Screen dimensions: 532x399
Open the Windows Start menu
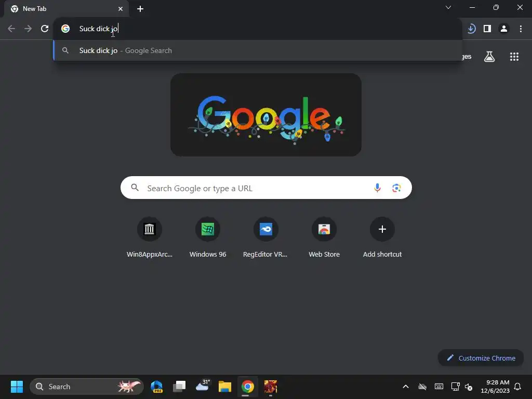[17, 387]
